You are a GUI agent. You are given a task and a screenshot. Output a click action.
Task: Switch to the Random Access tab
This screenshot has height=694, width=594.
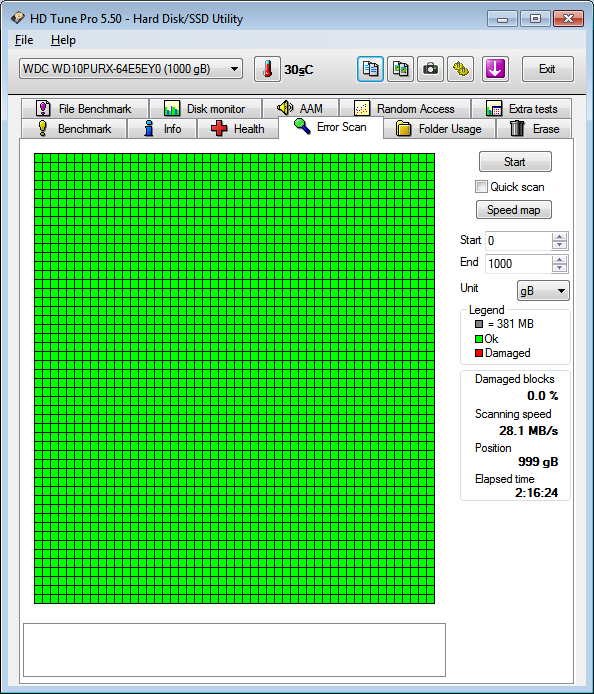404,108
